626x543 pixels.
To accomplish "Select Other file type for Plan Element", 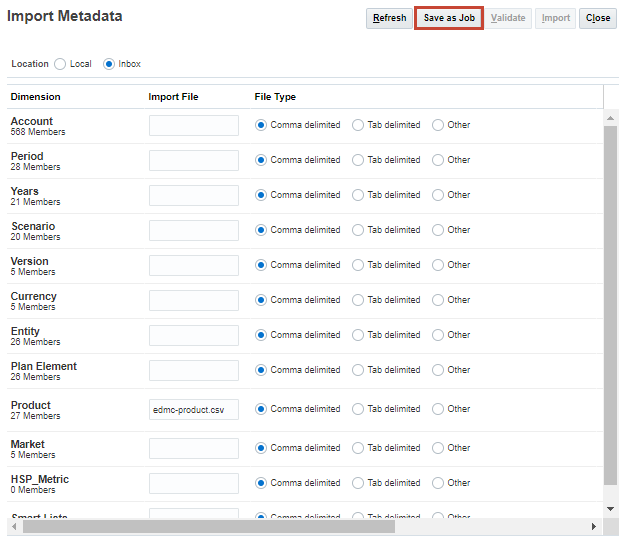I will (438, 370).
